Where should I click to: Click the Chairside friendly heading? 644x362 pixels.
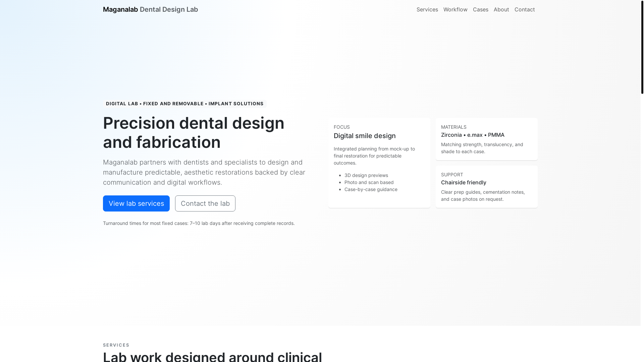pos(464,182)
